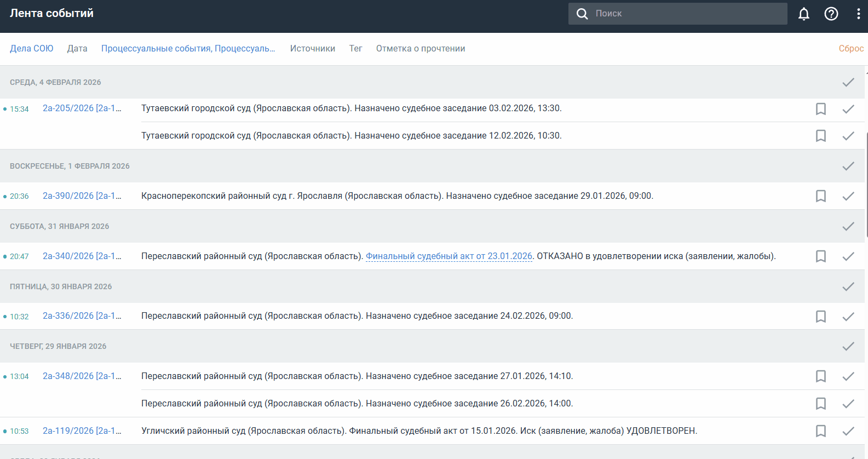Click the search magnifier icon
The height and width of the screenshot is (459, 868).
click(582, 14)
